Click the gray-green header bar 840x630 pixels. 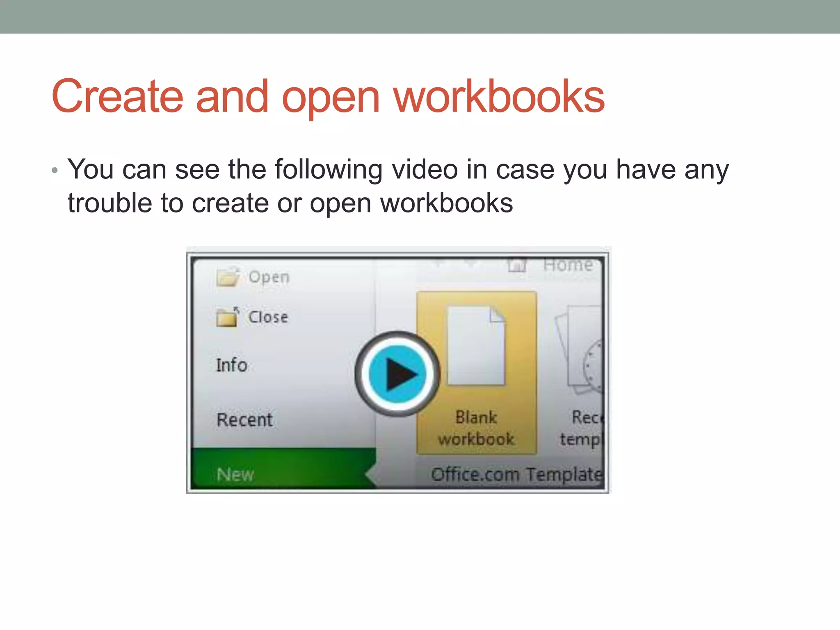click(x=420, y=16)
